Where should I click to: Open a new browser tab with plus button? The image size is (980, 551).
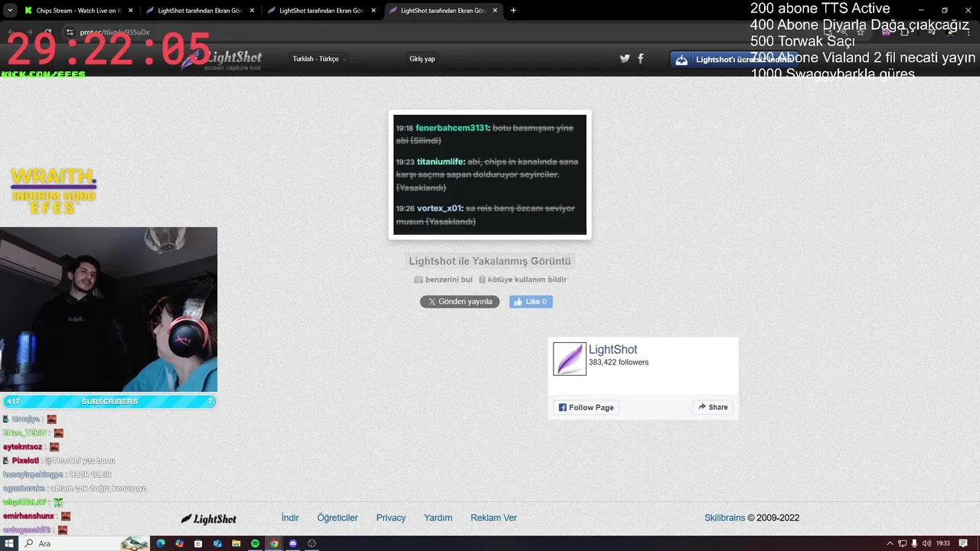tap(513, 11)
